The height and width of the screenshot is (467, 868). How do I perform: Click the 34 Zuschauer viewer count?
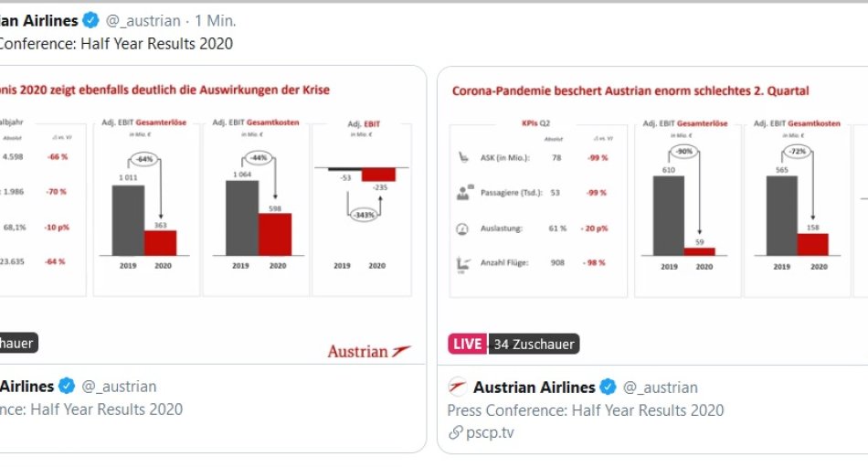pyautogui.click(x=534, y=344)
